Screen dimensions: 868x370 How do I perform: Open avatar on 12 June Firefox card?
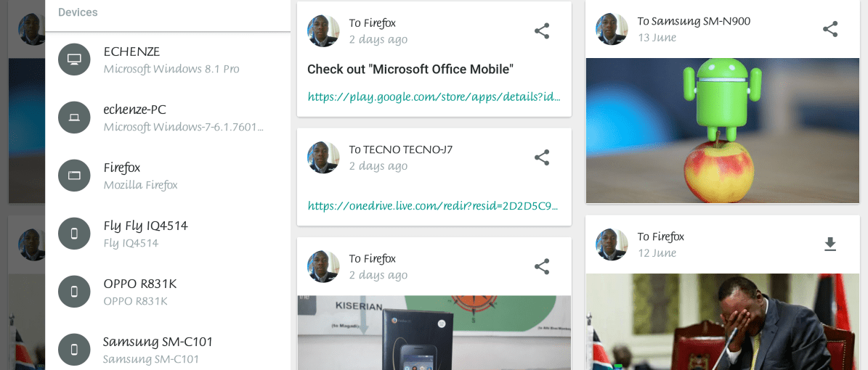coord(612,244)
